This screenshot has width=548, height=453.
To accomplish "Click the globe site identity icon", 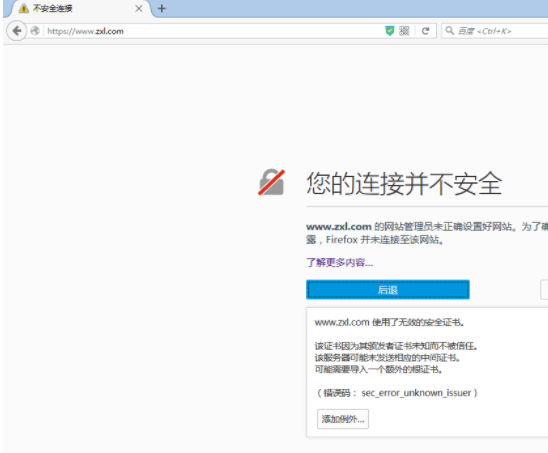I will pos(35,31).
